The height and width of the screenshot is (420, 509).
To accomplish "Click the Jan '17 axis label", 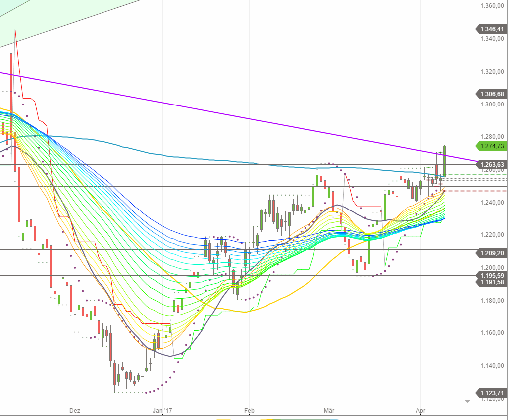I will (163, 411).
